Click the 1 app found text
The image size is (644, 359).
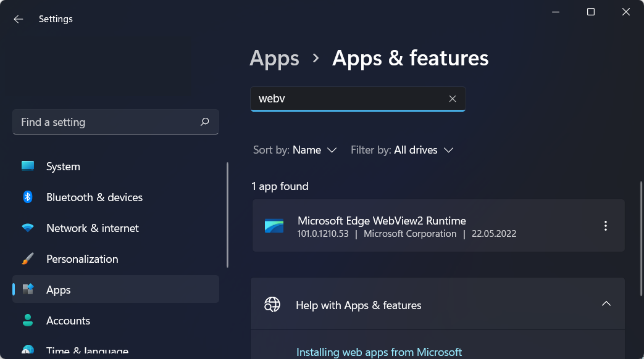pos(280,186)
